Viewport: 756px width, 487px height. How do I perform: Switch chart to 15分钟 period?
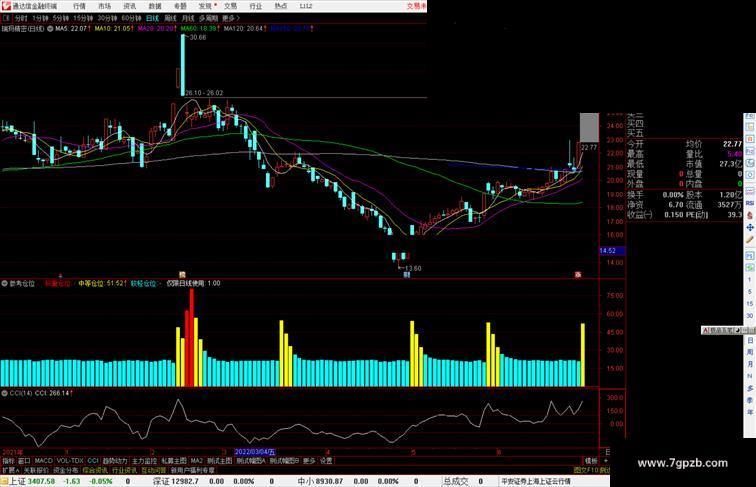tap(83, 18)
